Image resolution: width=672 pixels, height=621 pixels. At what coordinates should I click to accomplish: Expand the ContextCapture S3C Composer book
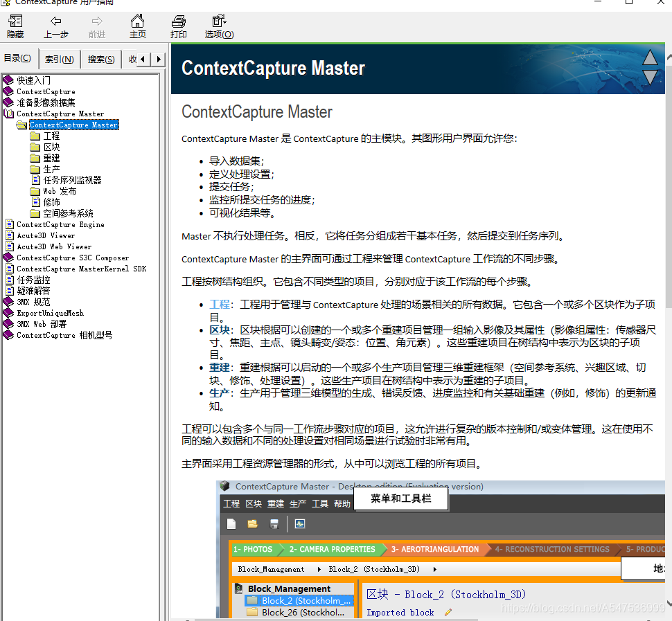point(66,258)
